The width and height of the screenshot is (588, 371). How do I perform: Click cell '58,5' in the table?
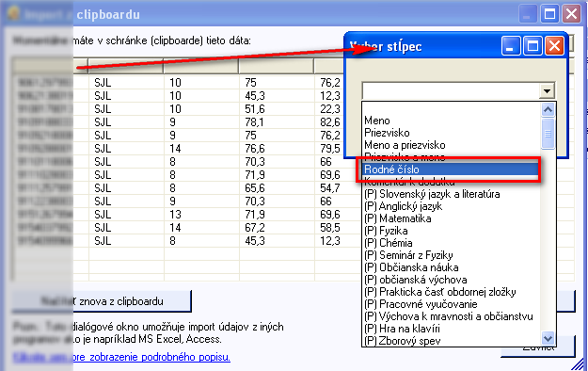point(330,228)
